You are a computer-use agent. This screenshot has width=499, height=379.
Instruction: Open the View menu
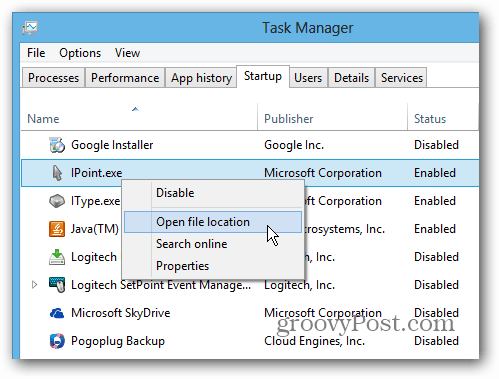click(127, 53)
